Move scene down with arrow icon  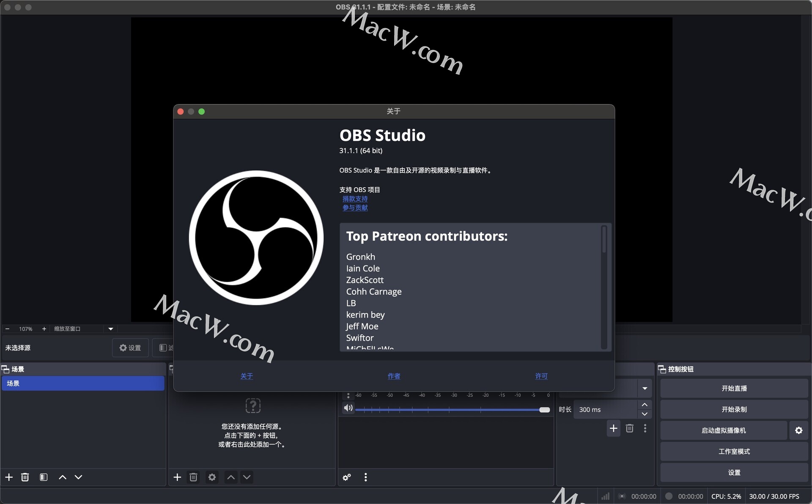pos(78,477)
